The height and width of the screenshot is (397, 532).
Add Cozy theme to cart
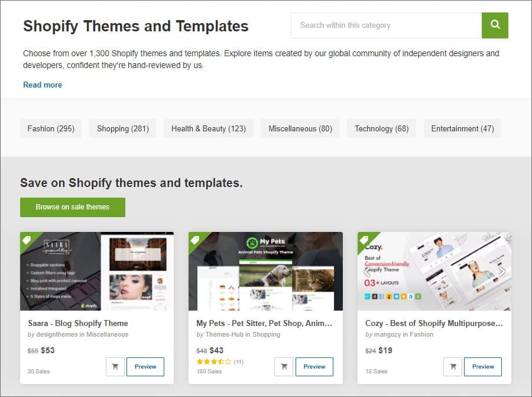point(453,366)
